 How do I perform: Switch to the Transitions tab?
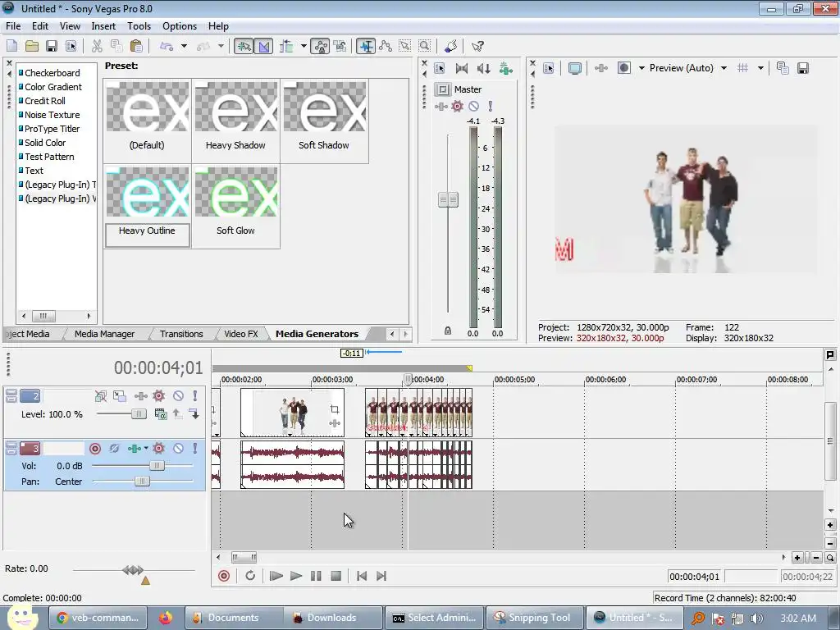point(181,334)
